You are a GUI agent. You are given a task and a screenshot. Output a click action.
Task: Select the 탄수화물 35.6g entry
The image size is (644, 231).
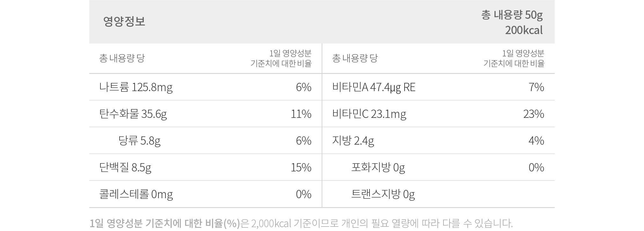pos(133,114)
